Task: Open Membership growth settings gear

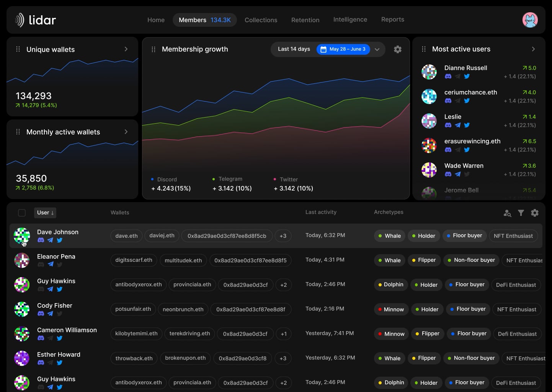Action: pyautogui.click(x=398, y=49)
